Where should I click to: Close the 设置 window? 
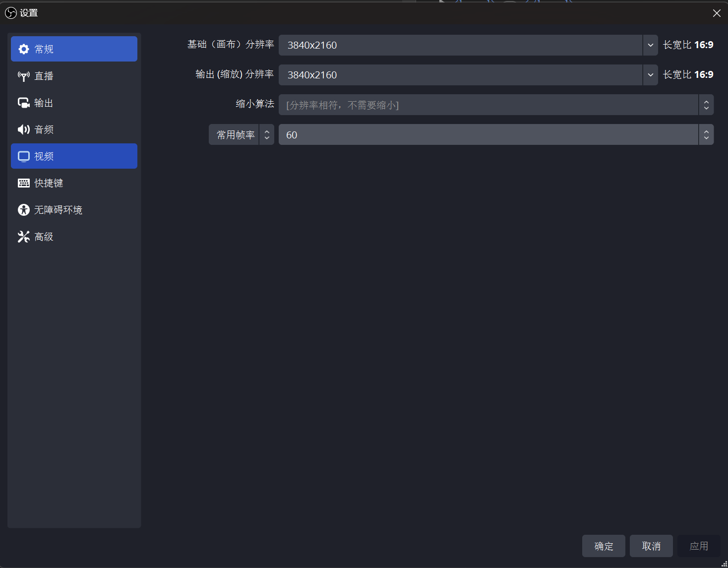pyautogui.click(x=717, y=13)
